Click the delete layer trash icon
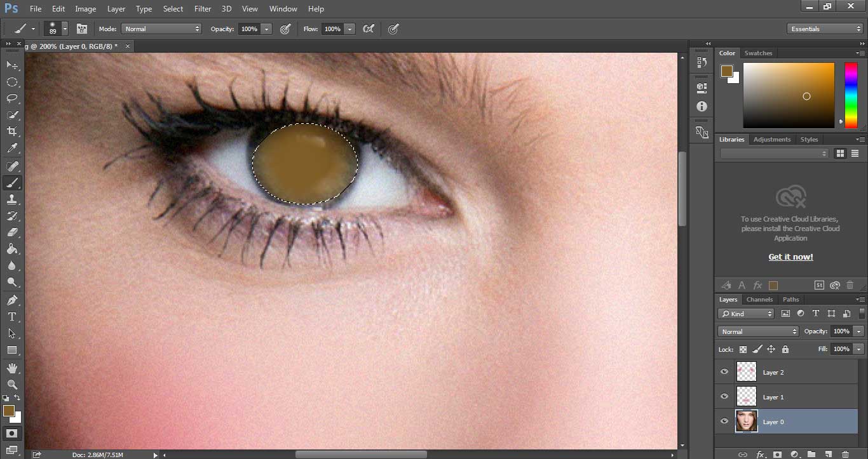The width and height of the screenshot is (868, 459). pyautogui.click(x=845, y=454)
